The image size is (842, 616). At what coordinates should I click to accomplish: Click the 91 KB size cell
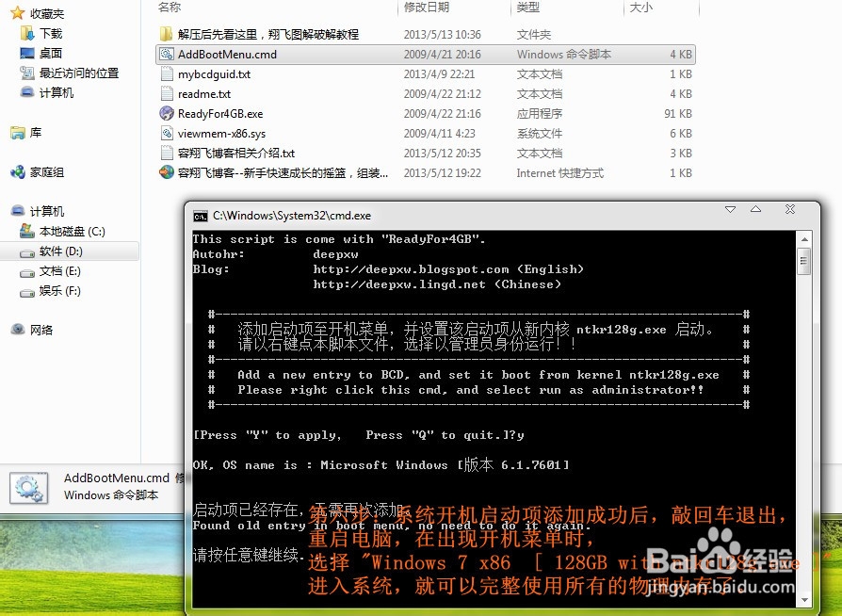point(678,114)
